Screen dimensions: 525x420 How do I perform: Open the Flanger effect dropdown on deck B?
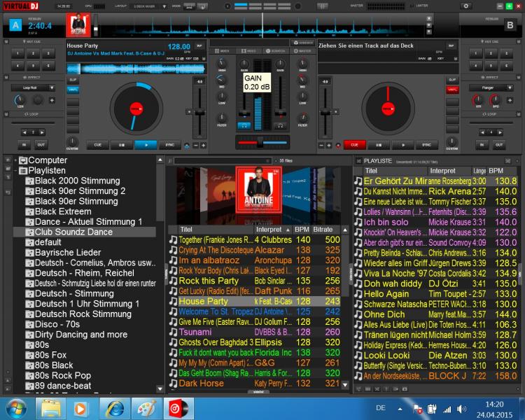pos(491,87)
